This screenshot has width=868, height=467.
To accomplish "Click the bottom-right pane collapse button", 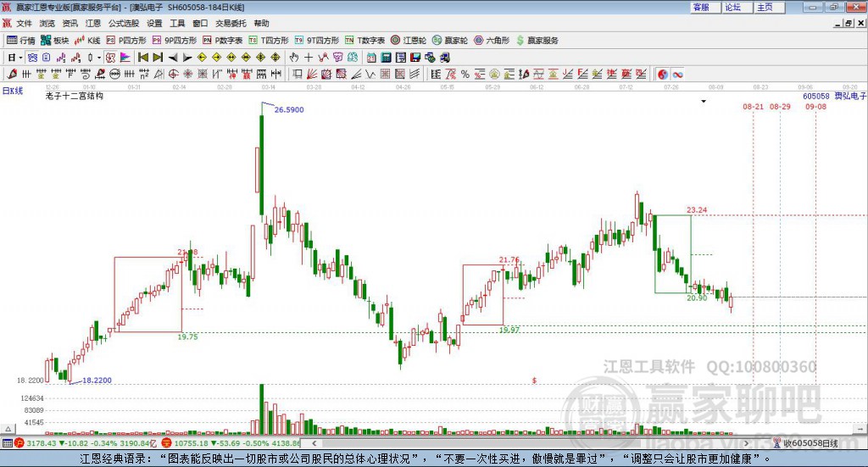I will click(860, 429).
